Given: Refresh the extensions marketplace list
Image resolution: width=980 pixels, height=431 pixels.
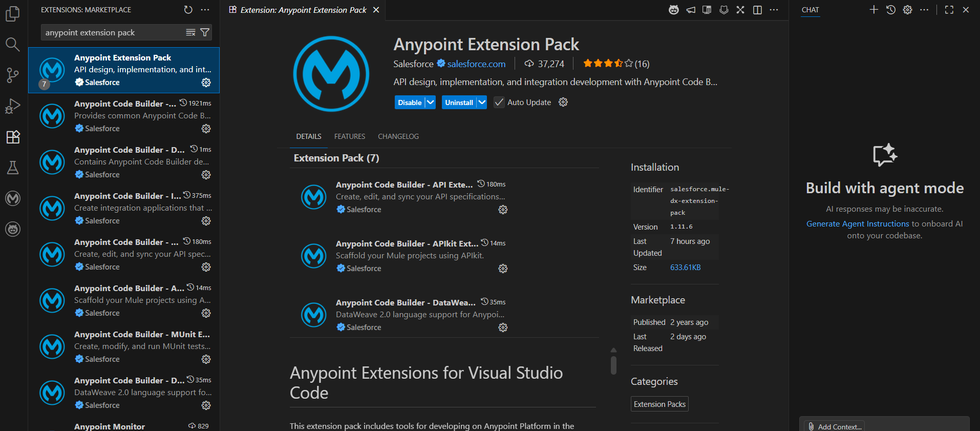Looking at the screenshot, I should tap(188, 10).
